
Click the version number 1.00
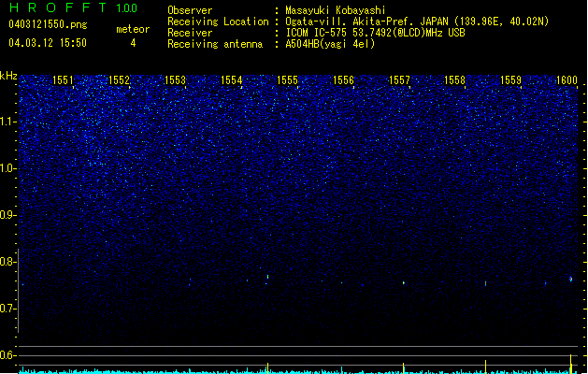tap(127, 8)
